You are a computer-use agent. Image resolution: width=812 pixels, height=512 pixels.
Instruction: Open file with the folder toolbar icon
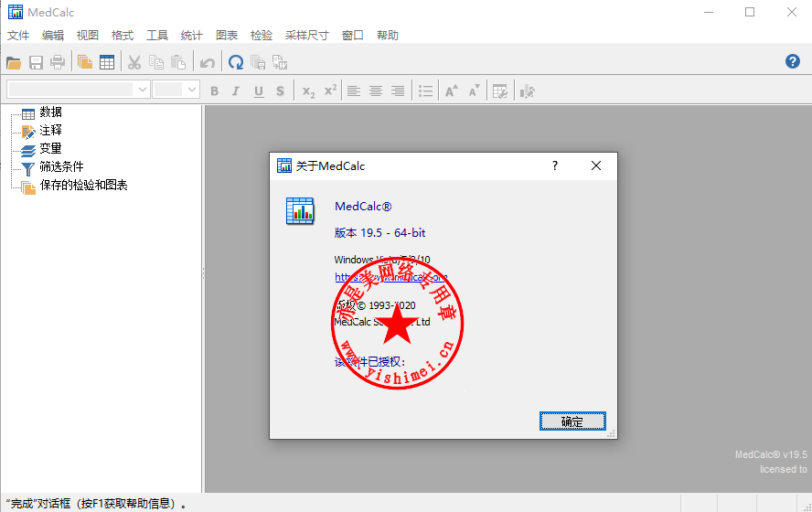click(x=14, y=63)
